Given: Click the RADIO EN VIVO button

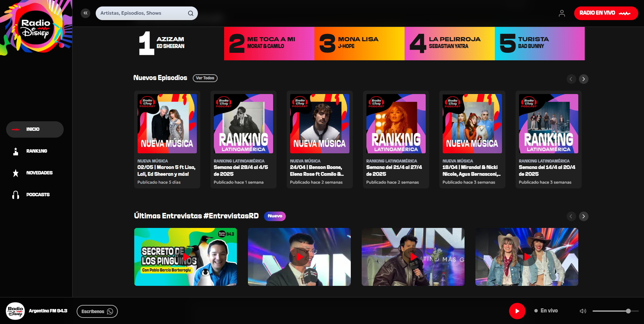Looking at the screenshot, I should click(606, 13).
